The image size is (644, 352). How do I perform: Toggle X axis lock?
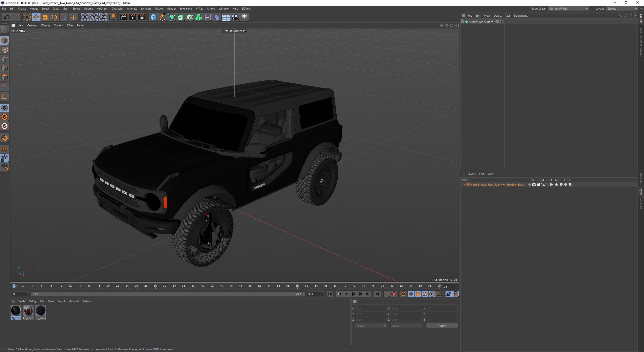(x=85, y=17)
